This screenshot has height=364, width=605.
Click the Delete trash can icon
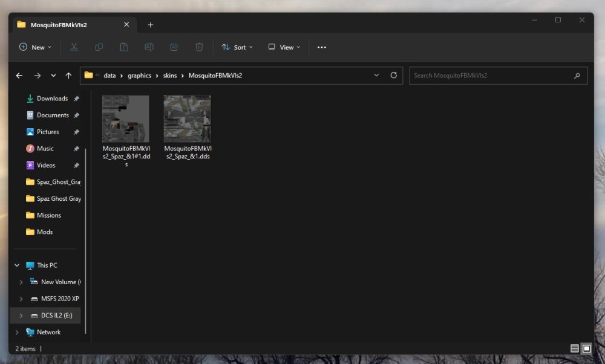pyautogui.click(x=199, y=47)
